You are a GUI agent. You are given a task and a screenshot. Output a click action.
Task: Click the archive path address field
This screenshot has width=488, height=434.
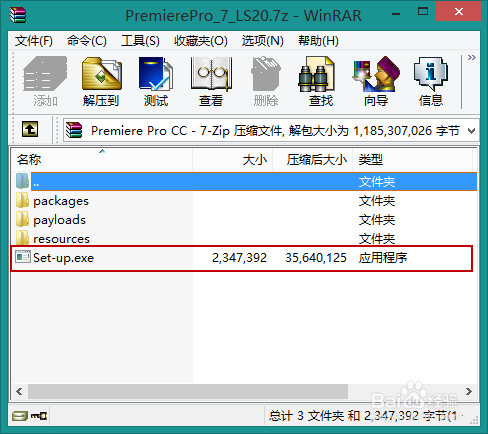tap(271, 131)
